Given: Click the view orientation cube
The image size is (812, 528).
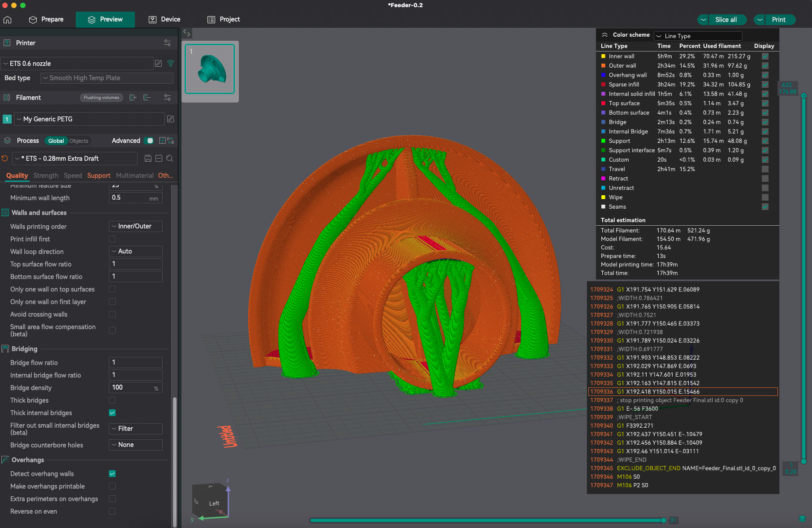Looking at the screenshot, I should point(211,501).
